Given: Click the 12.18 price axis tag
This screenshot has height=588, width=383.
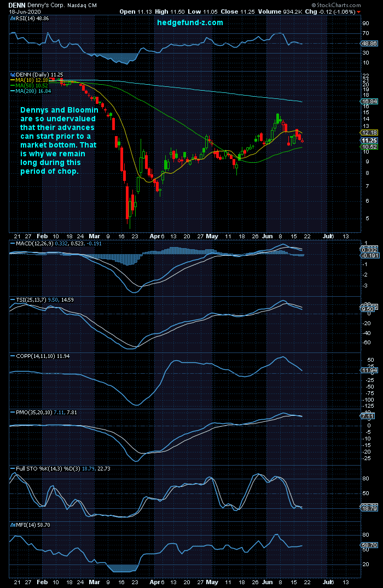Looking at the screenshot, I should coord(369,133).
